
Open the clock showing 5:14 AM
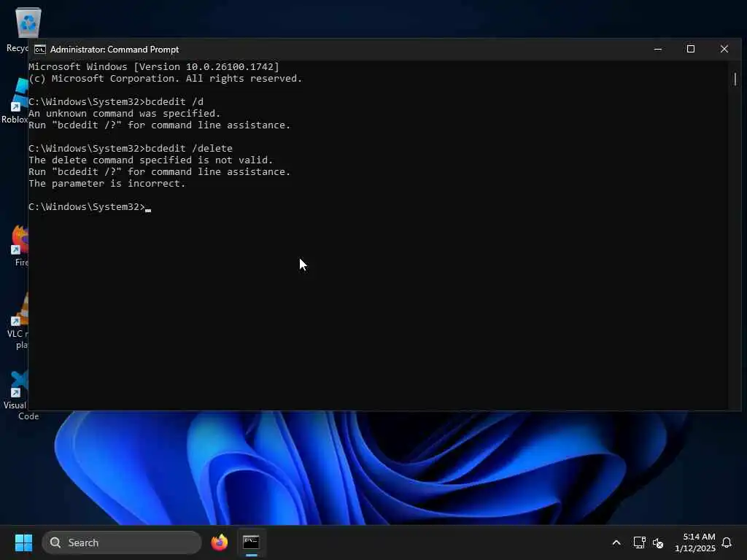695,542
